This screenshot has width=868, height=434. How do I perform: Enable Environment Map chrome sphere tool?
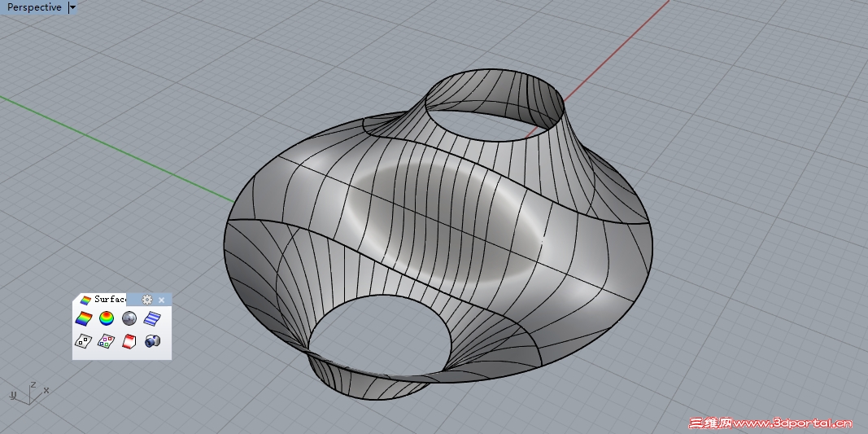click(x=129, y=318)
